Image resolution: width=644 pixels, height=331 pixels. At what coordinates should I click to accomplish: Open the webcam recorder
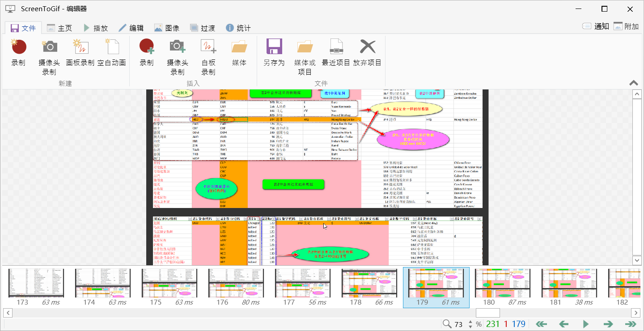(49, 54)
